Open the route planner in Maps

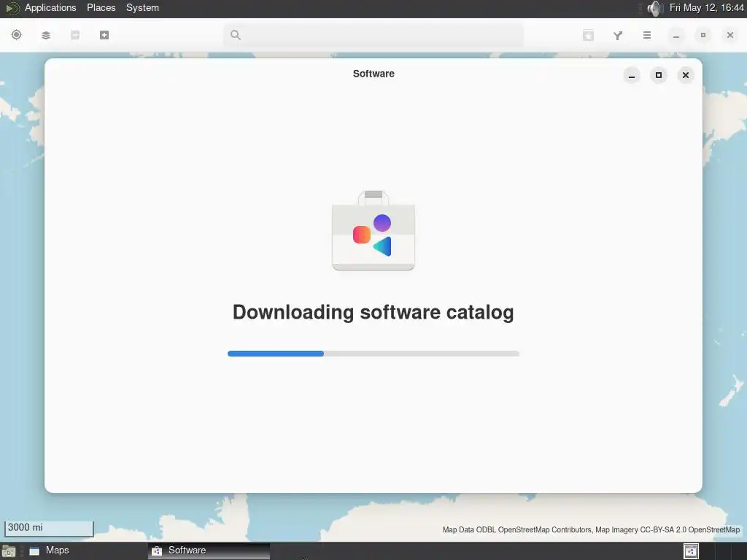[x=617, y=35]
